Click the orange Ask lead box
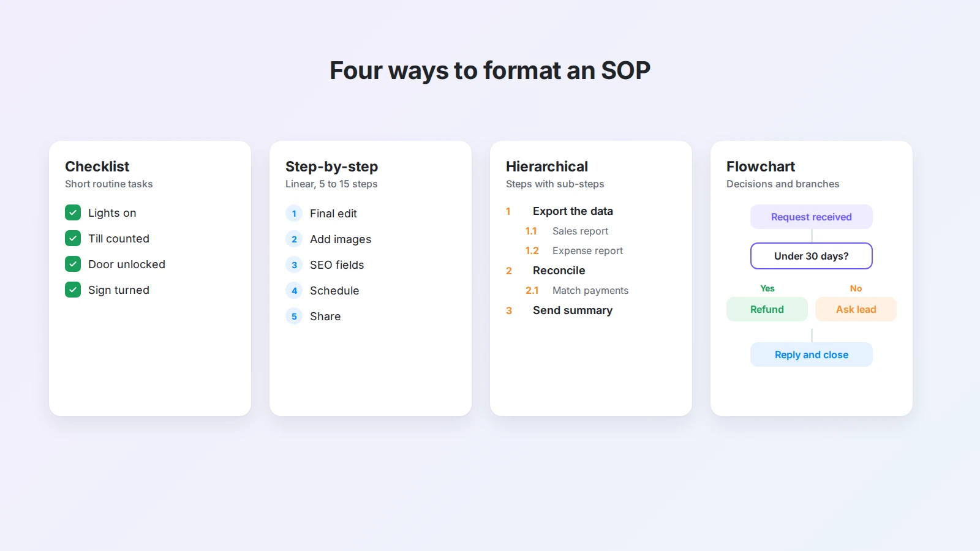The image size is (980, 551). click(856, 309)
